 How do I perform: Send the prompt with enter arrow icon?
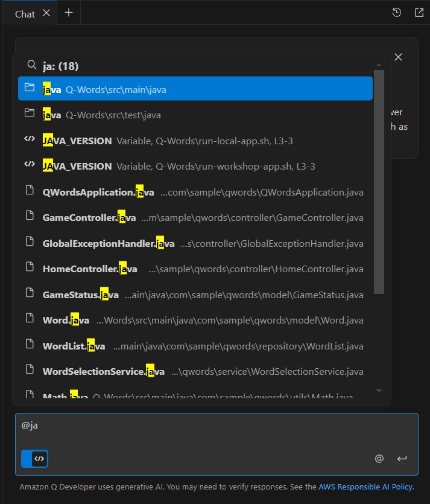pos(402,459)
